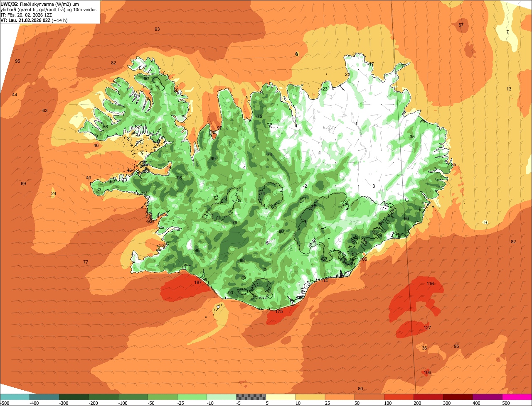Viewport: 532px width, 406px height.
Task: Select the value 116 in the red ocean patch
Action: click(x=430, y=284)
